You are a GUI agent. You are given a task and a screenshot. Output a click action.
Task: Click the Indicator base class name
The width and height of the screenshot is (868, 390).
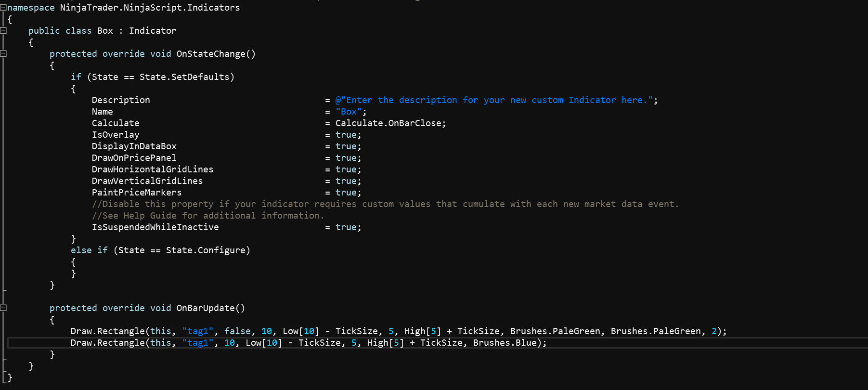click(153, 31)
